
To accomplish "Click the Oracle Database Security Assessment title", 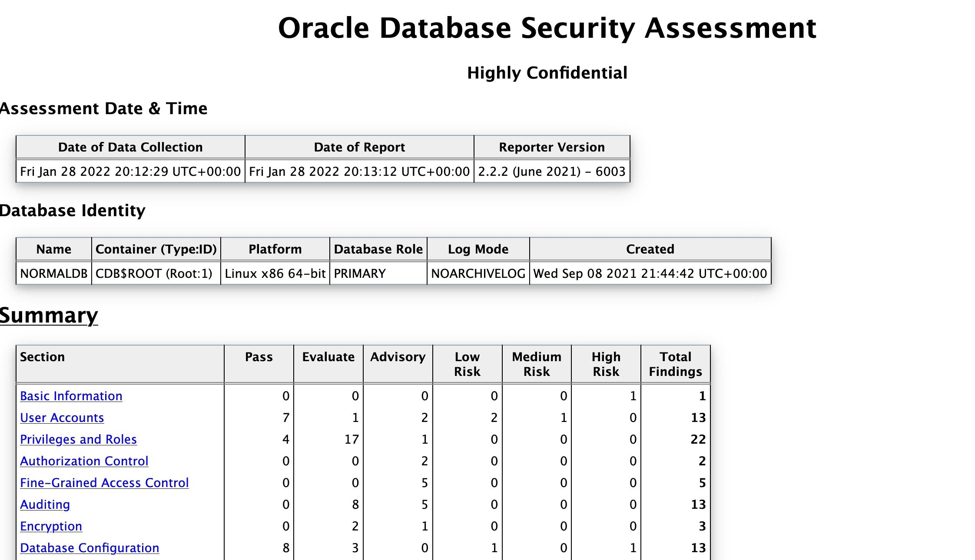I will tap(547, 28).
